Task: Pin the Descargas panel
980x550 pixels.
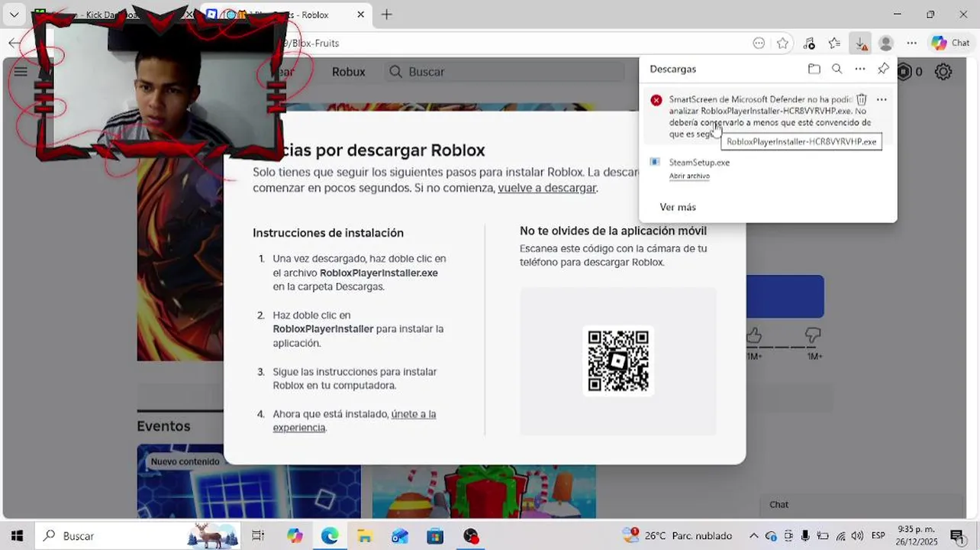Action: pos(883,69)
